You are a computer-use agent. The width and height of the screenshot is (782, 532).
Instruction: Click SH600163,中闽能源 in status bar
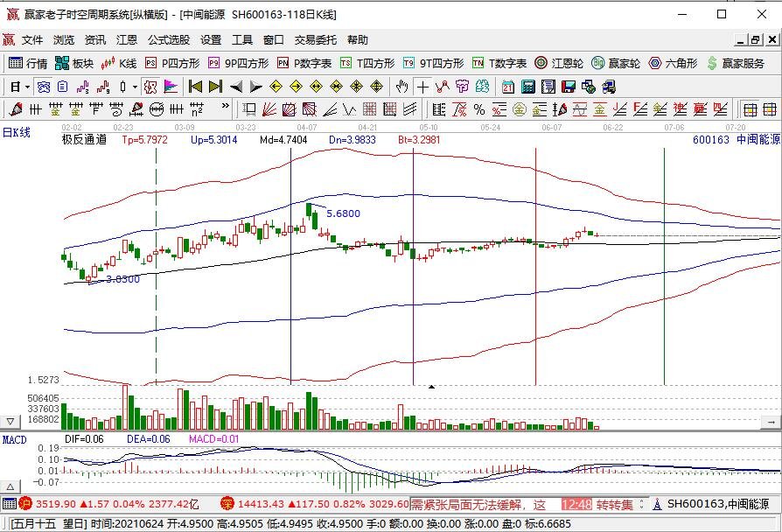pos(718,504)
